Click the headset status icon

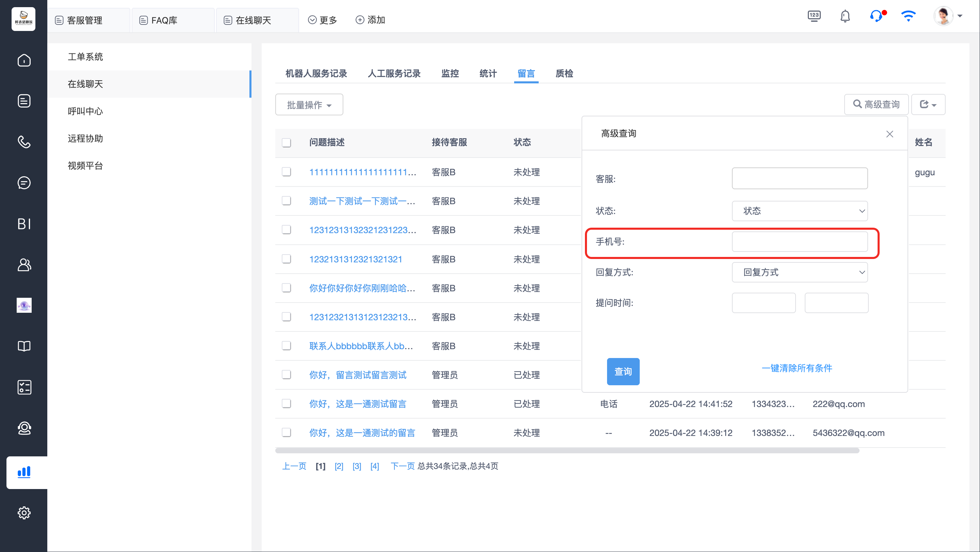point(876,16)
